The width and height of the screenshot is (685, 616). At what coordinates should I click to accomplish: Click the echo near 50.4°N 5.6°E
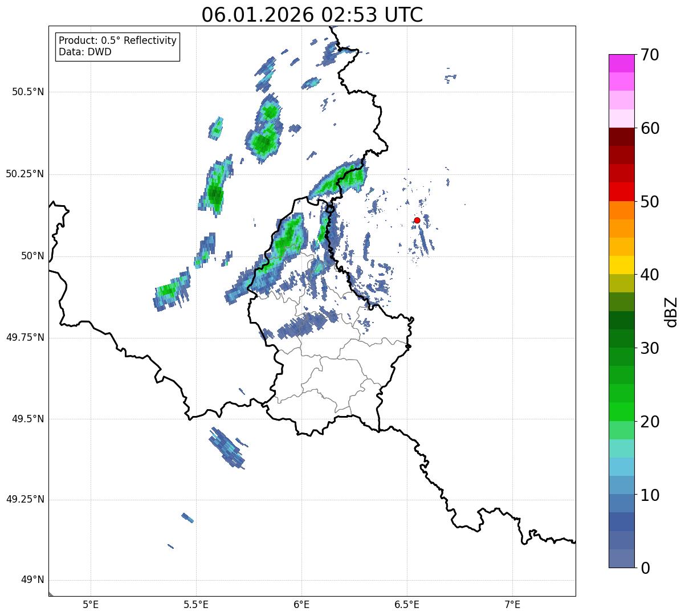tap(217, 129)
